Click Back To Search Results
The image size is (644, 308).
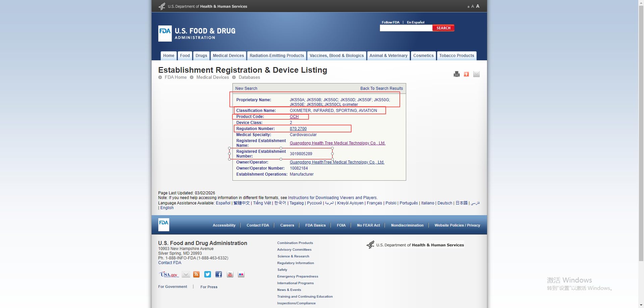(x=382, y=88)
